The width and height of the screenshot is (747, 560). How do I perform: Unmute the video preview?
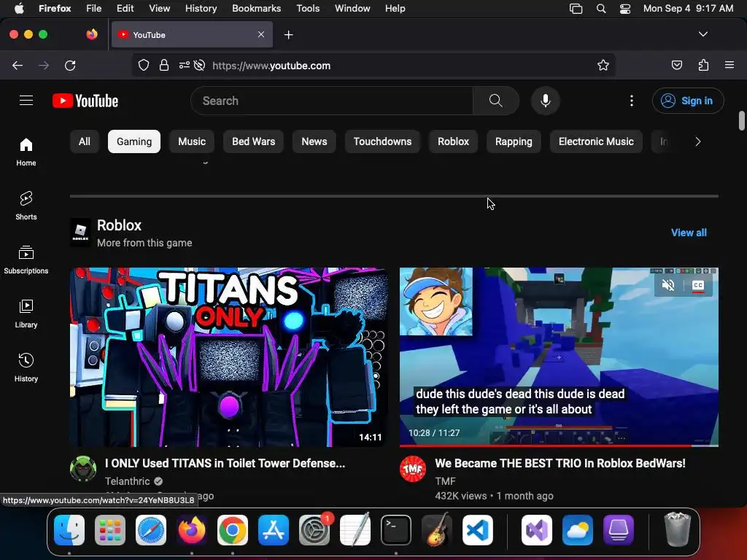click(668, 285)
